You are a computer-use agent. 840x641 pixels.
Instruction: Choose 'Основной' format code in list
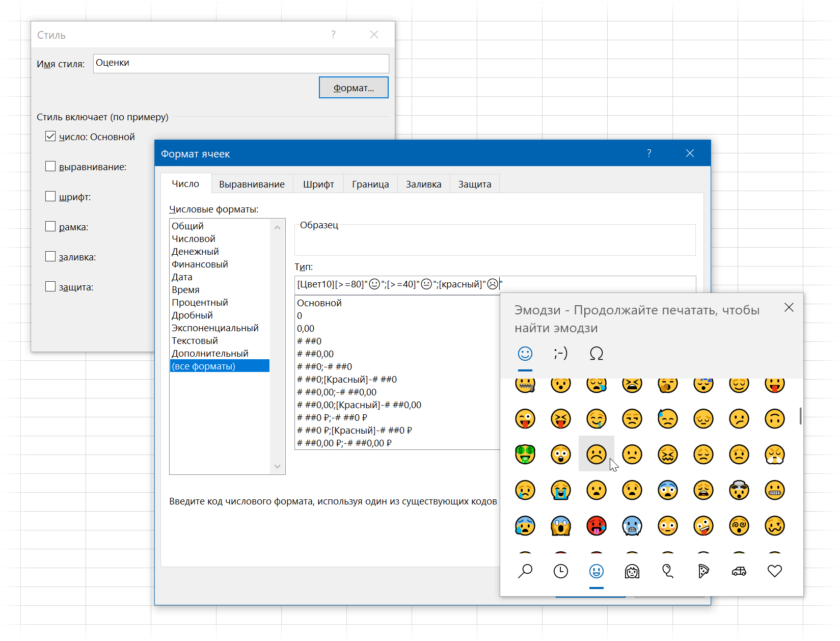pyautogui.click(x=397, y=303)
